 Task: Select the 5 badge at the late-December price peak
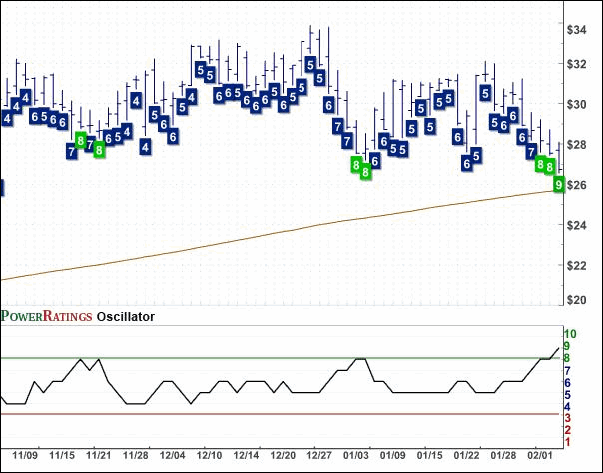311,65
